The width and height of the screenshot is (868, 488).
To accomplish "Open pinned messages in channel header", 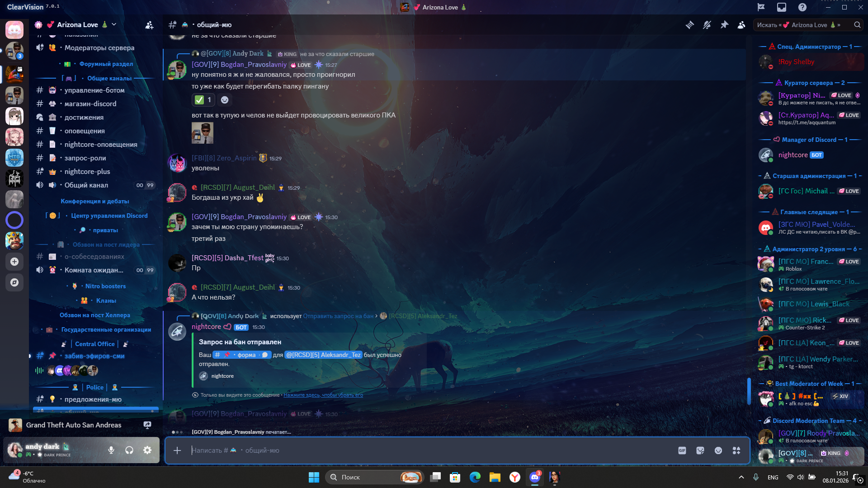I will pos(724,25).
